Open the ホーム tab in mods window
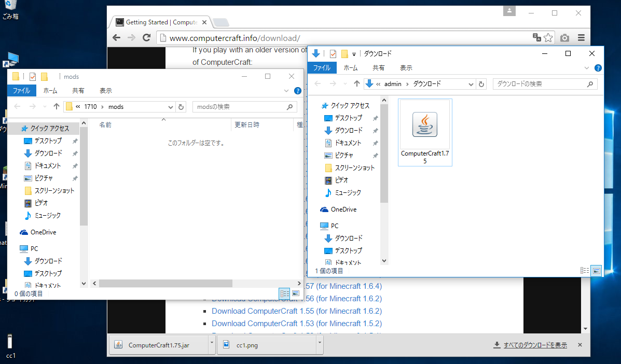Screen dimensions: 621x364 point(50,90)
